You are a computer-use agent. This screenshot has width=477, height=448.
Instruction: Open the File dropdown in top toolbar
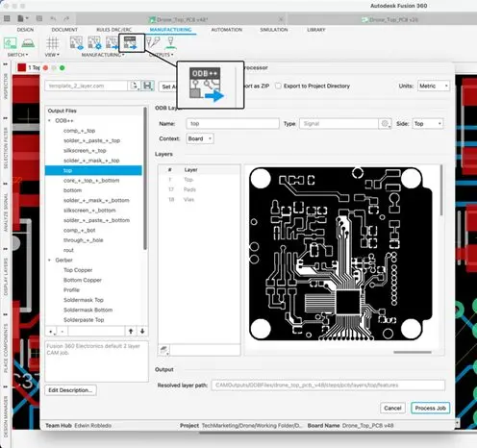click(23, 19)
